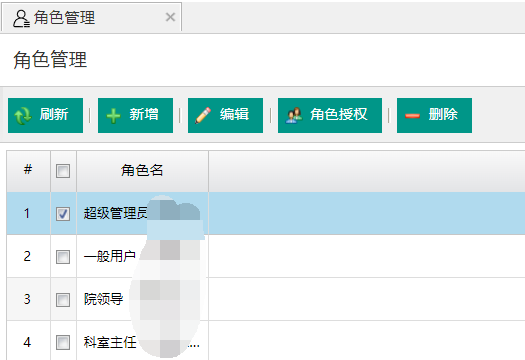Click the pencil edit icon
The width and height of the screenshot is (525, 360).
coord(203,116)
